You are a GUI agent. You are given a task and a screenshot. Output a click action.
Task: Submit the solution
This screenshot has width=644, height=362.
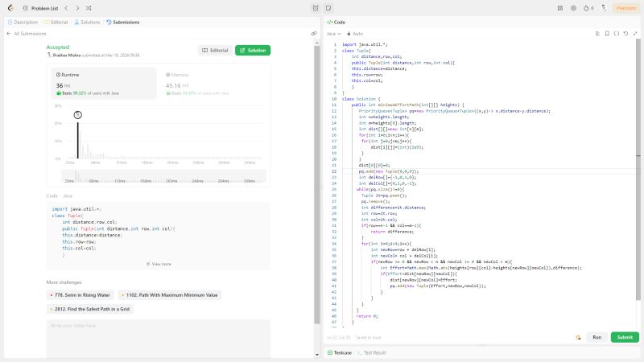coord(625,337)
